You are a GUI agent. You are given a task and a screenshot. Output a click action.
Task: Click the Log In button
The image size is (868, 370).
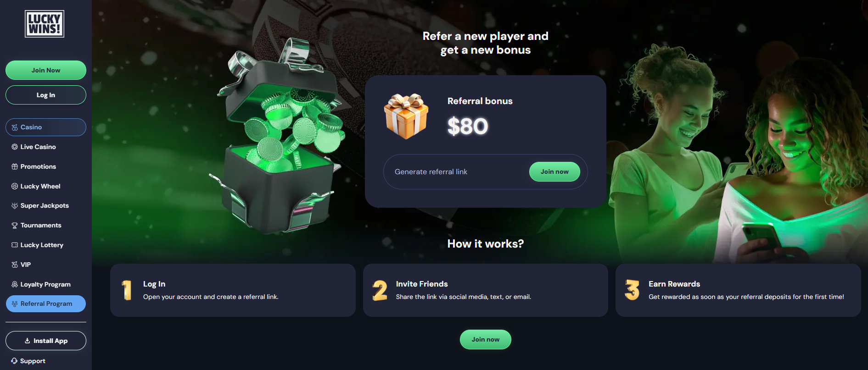pyautogui.click(x=46, y=95)
